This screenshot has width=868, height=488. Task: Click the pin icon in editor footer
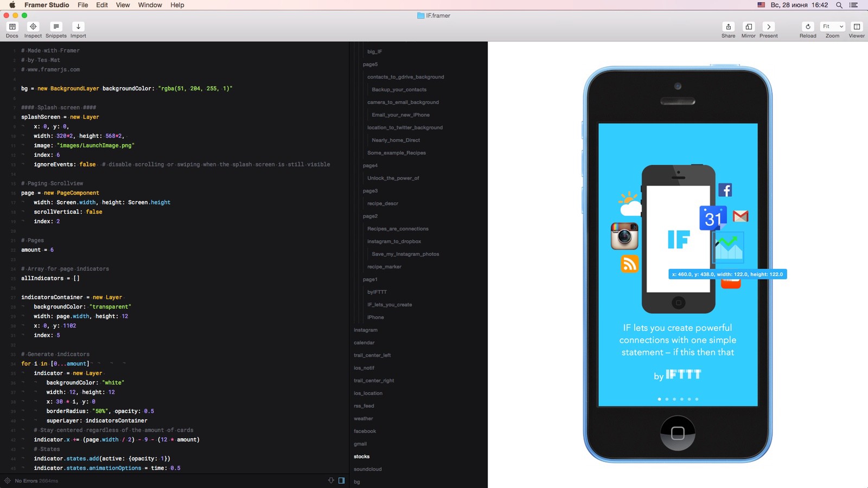(x=331, y=480)
